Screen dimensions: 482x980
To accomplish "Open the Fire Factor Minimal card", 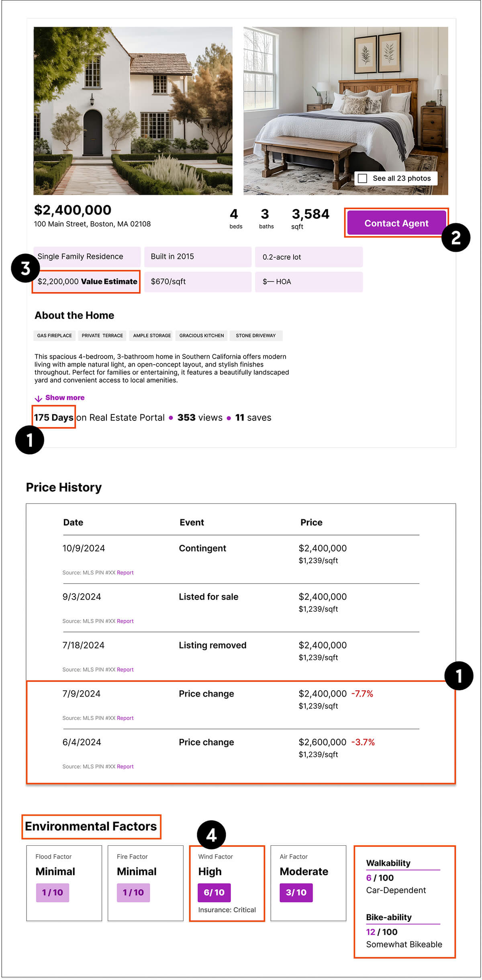I will 145,882.
